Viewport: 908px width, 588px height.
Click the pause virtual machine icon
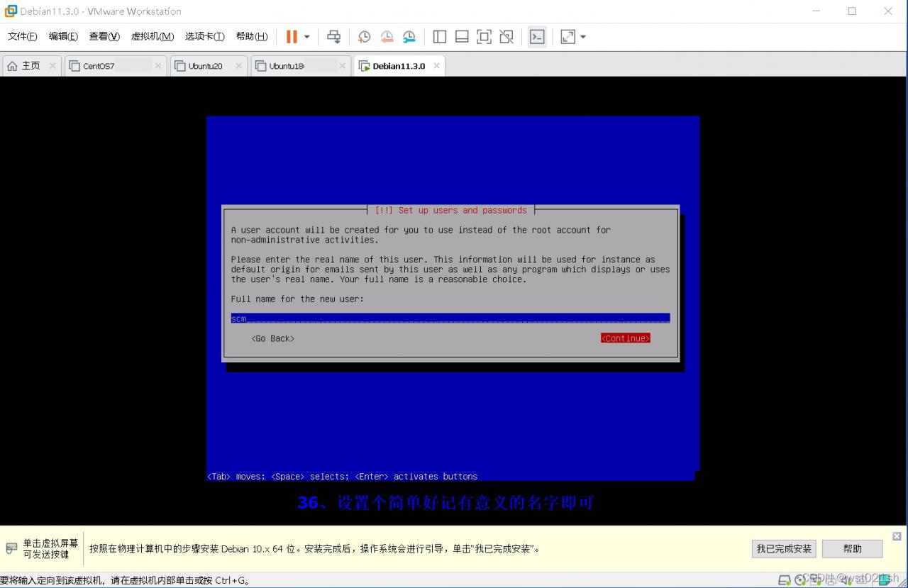[x=292, y=37]
